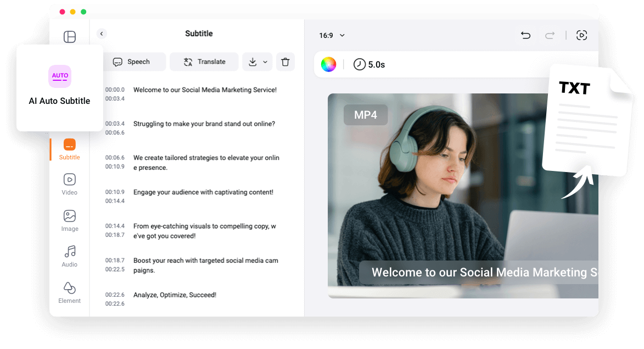Open the layout panel icon in sidebar

(x=69, y=37)
